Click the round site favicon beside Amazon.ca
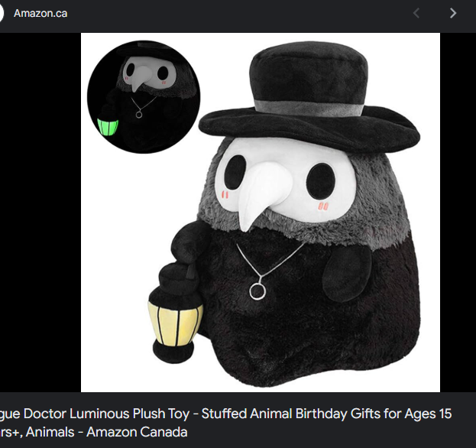This screenshot has height=448, width=476. pos(2,13)
